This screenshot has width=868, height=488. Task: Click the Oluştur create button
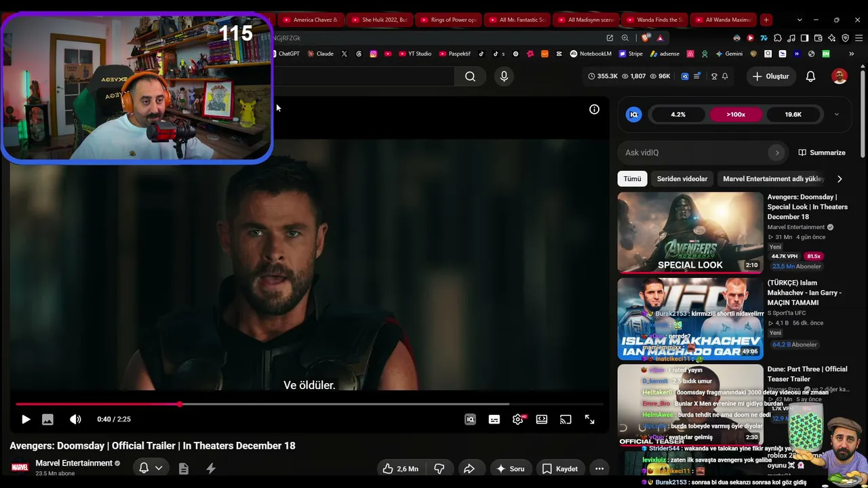(771, 77)
